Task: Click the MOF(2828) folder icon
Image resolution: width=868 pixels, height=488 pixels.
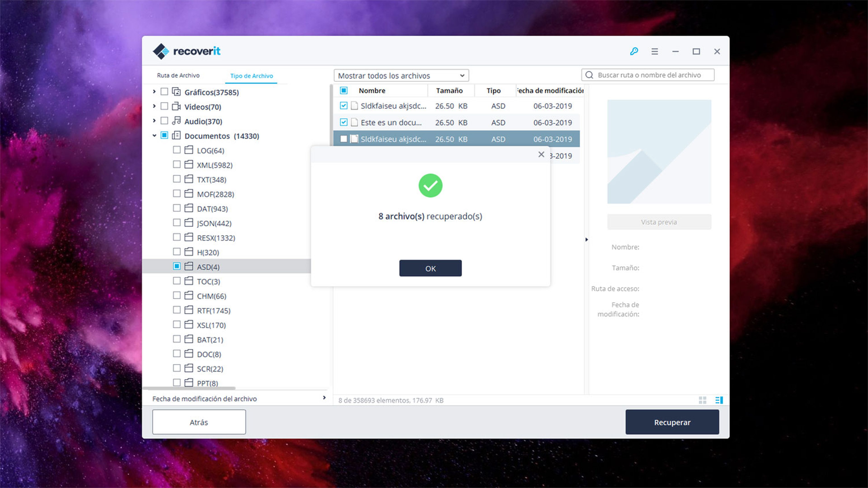Action: click(189, 194)
